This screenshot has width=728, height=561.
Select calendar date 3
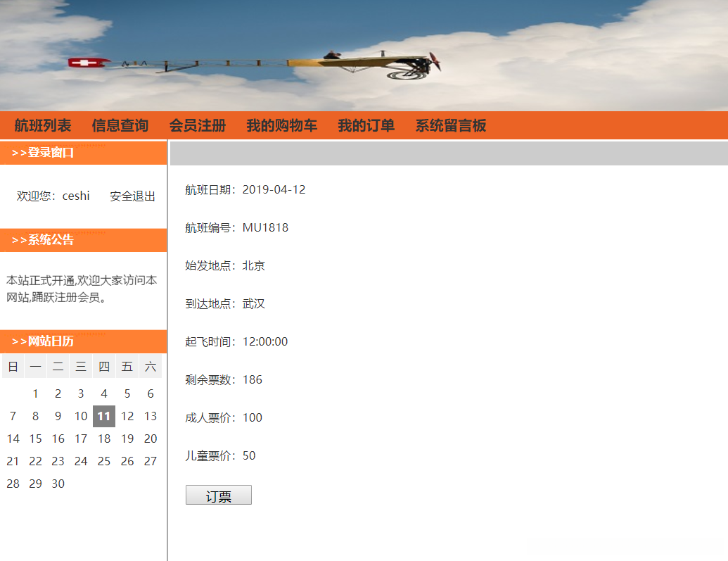(x=81, y=393)
